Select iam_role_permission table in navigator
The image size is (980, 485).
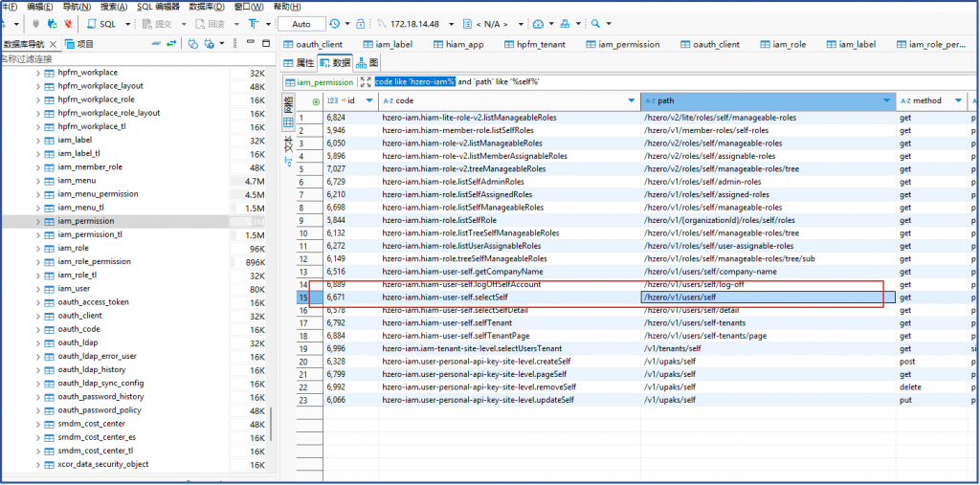pyautogui.click(x=94, y=261)
